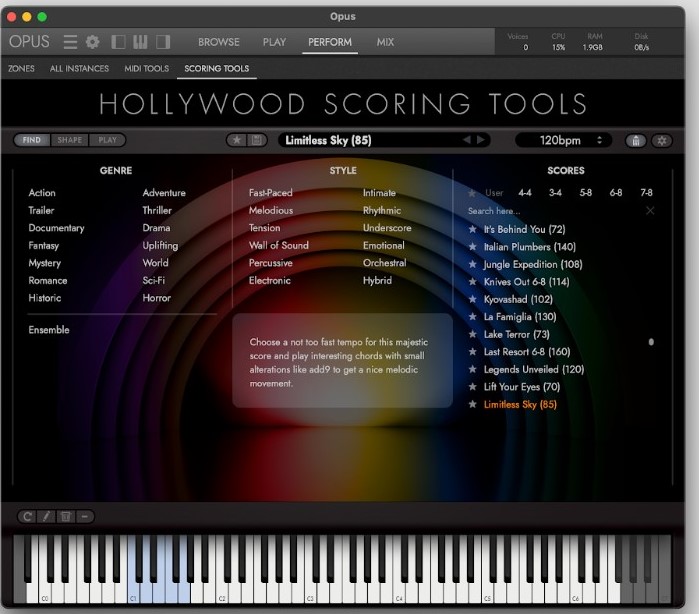699x614 pixels.
Task: Toggle the keyboard panel icon
Action: tap(140, 42)
